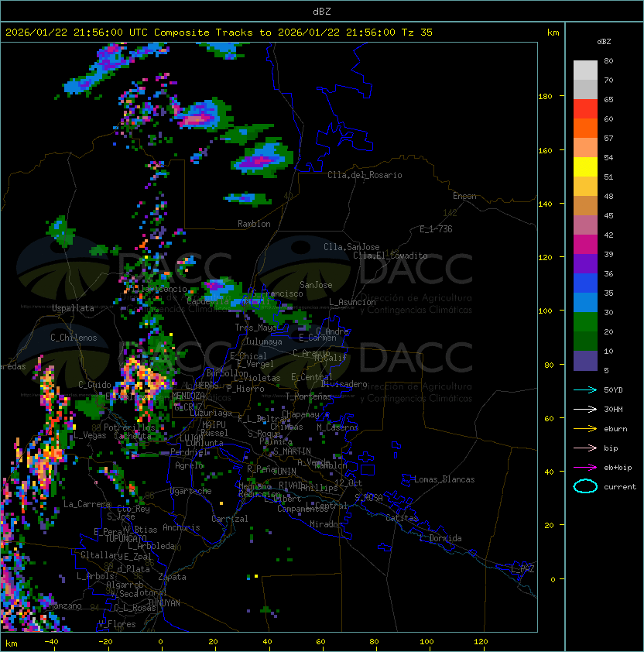Click the 'E_1-736' map label
Image resolution: width=644 pixels, height=652 pixels.
(x=436, y=228)
